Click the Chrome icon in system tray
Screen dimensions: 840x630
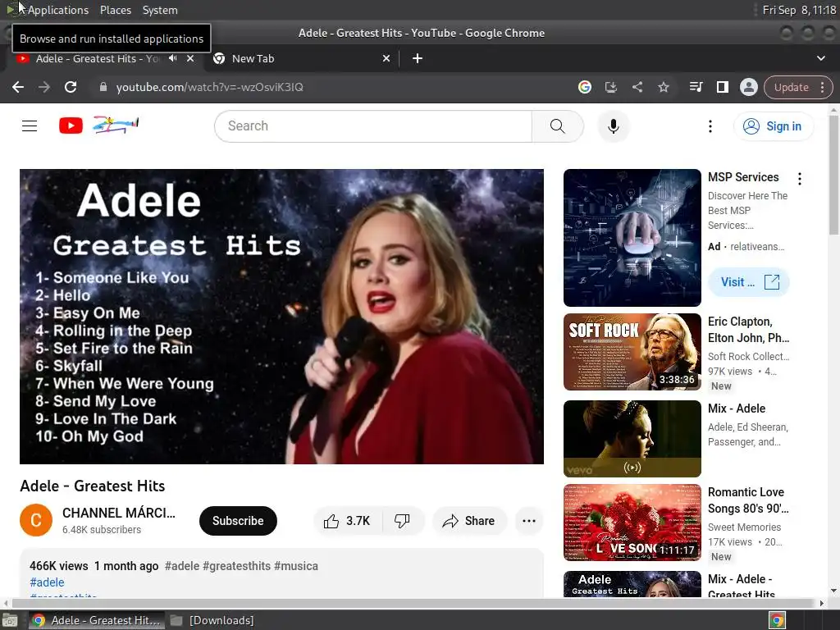[x=777, y=620]
